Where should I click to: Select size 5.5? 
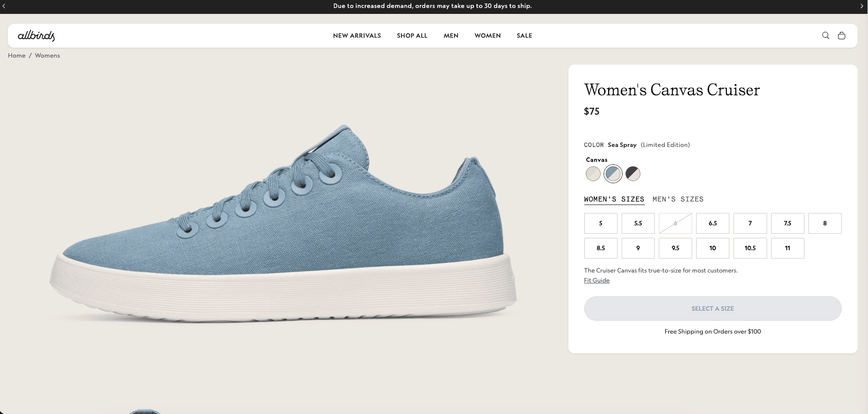(638, 223)
